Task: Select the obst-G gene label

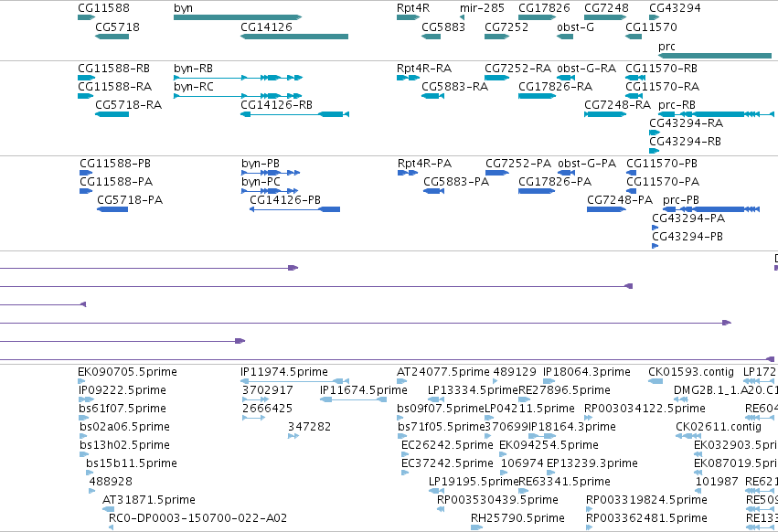Action: pos(575,27)
